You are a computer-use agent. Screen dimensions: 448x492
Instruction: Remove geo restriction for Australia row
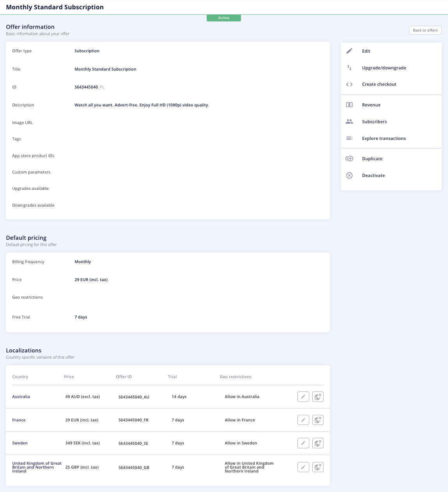click(318, 397)
